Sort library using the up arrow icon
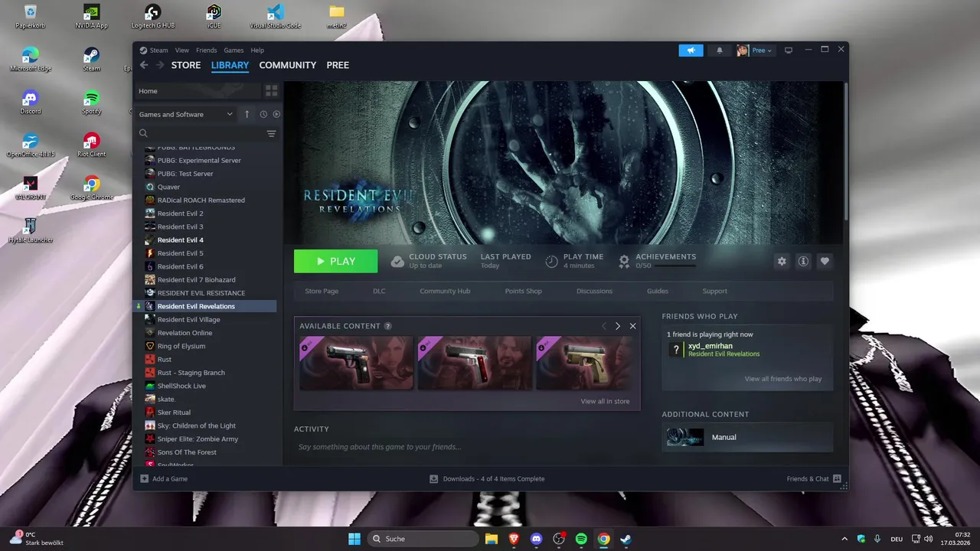This screenshot has width=980, height=551. 247,114
